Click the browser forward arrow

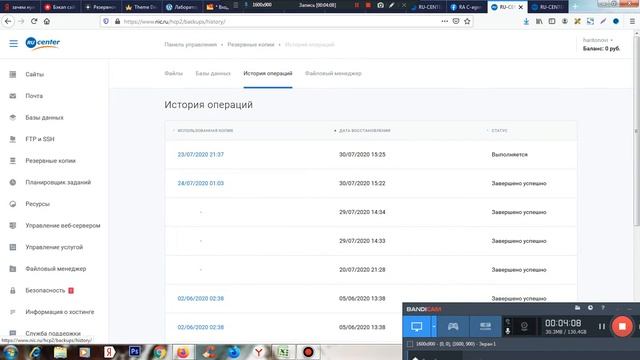(x=21, y=21)
